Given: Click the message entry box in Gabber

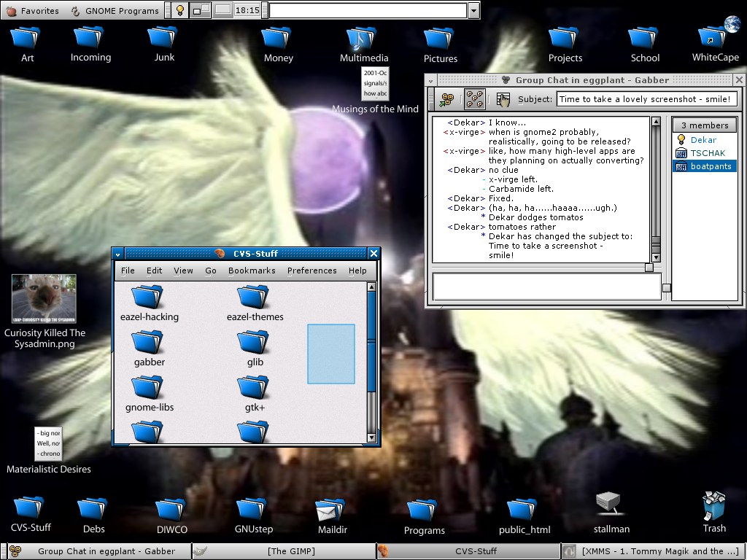Looking at the screenshot, I should point(546,286).
